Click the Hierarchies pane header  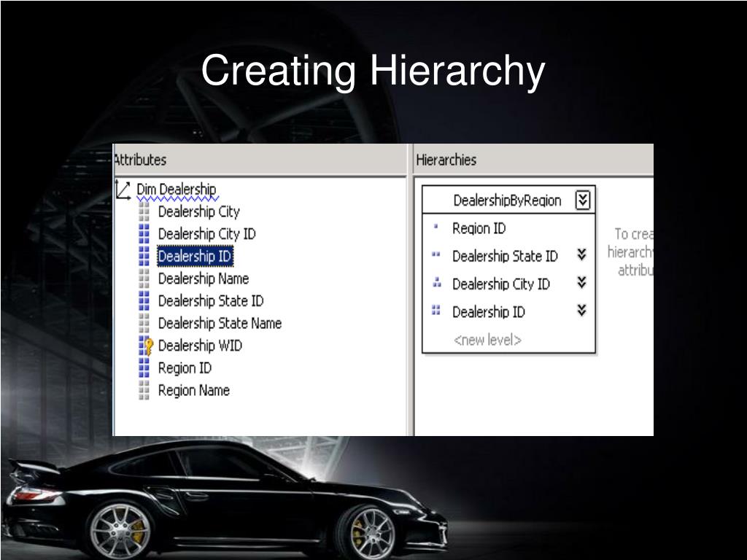click(x=533, y=160)
